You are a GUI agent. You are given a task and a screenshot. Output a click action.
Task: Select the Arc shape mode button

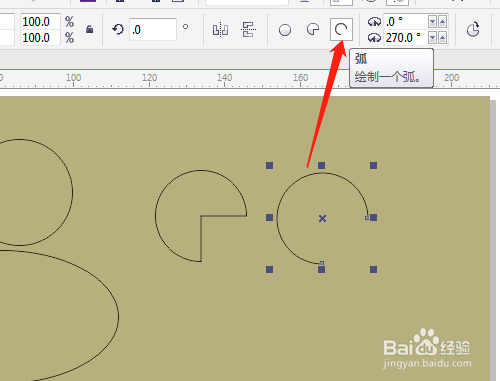click(x=341, y=29)
